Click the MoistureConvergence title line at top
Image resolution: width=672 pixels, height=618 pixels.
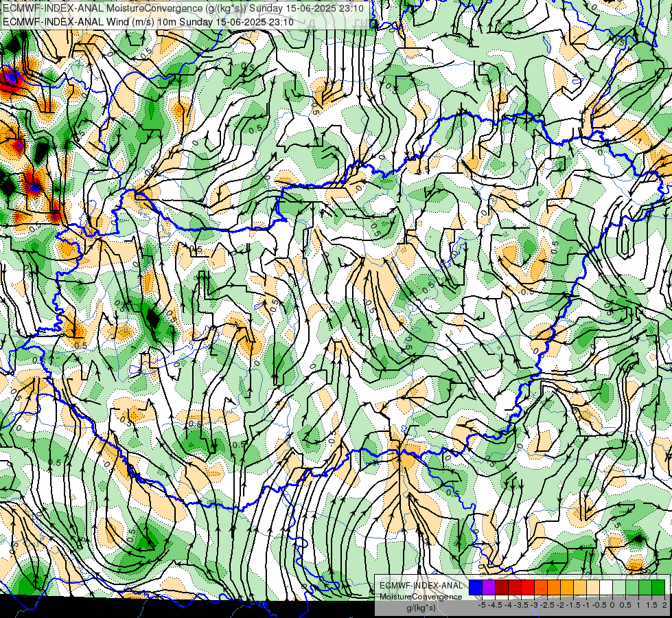(183, 8)
